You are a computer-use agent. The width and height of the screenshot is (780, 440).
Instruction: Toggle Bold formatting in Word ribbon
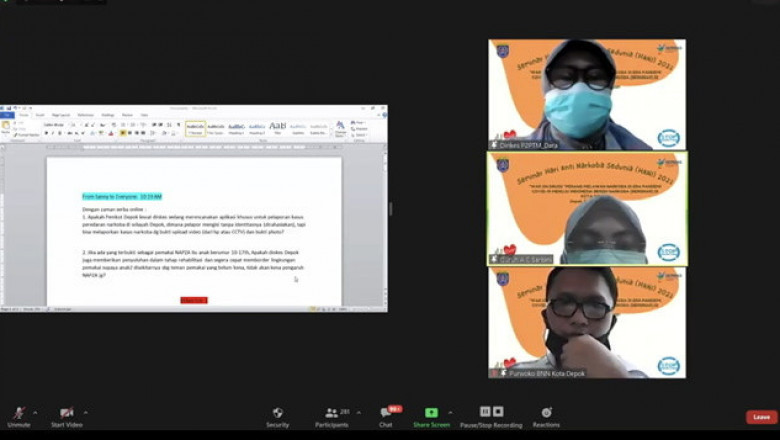click(x=46, y=133)
